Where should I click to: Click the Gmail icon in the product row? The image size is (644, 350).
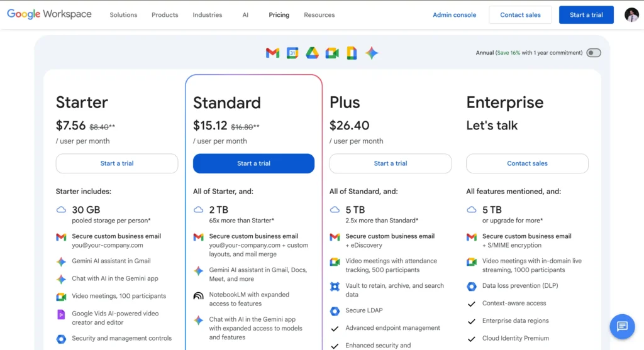coord(272,53)
